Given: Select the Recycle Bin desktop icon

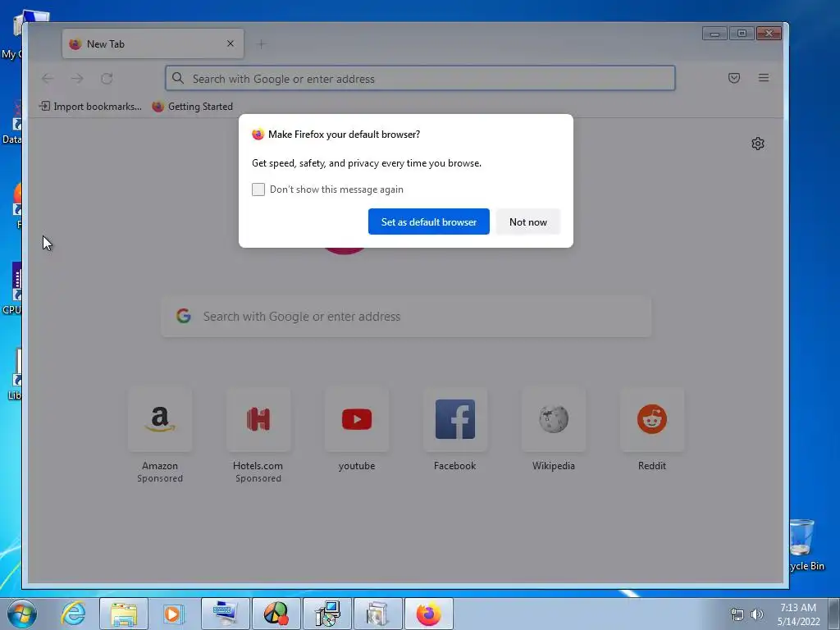Looking at the screenshot, I should point(806,546).
